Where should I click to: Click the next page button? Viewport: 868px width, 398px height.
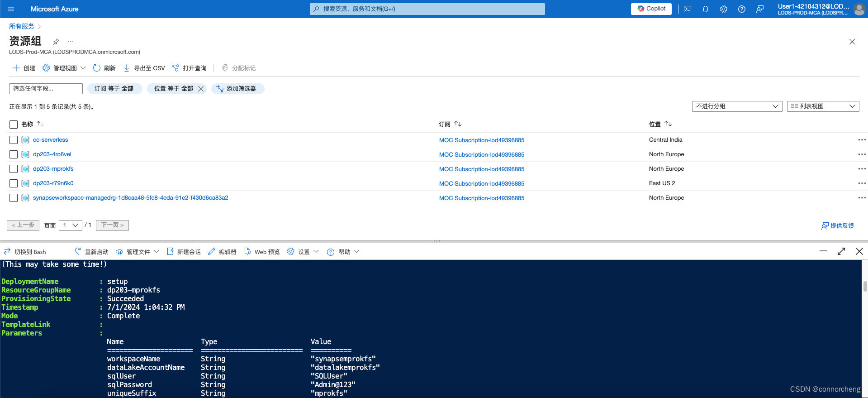point(112,225)
